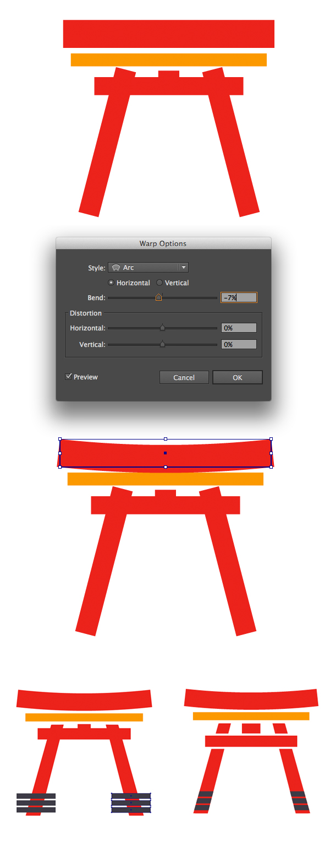Select the Horizontal radio button
The width and height of the screenshot is (330, 868).
click(111, 283)
